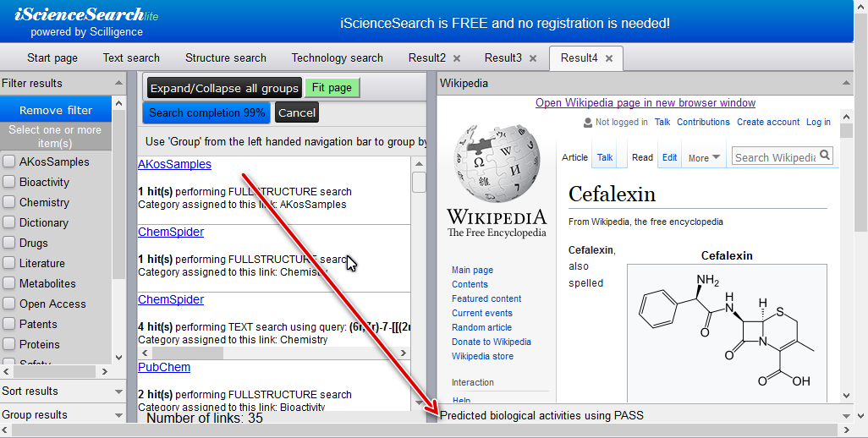Image resolution: width=868 pixels, height=438 pixels.
Task: Expand the Group results panel
Action: [x=118, y=415]
